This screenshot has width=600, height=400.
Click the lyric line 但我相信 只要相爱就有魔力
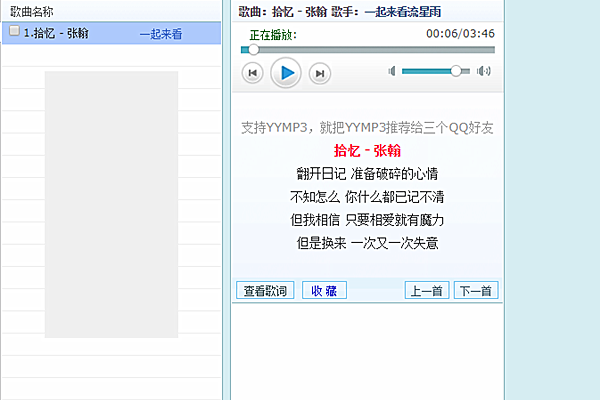pos(367,220)
